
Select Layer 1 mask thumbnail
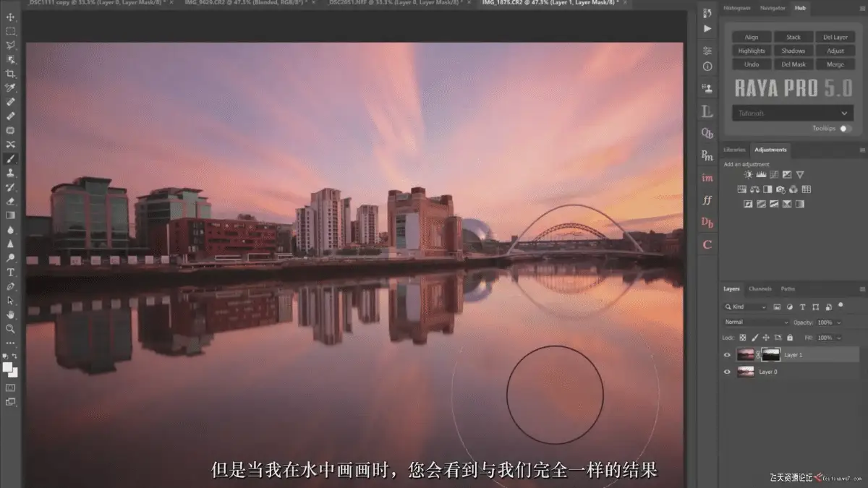pyautogui.click(x=771, y=354)
